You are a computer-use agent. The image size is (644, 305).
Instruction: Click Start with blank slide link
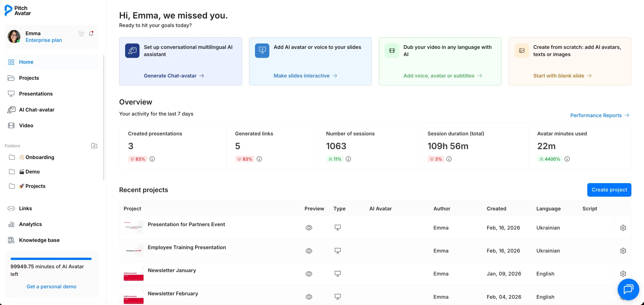(562, 76)
